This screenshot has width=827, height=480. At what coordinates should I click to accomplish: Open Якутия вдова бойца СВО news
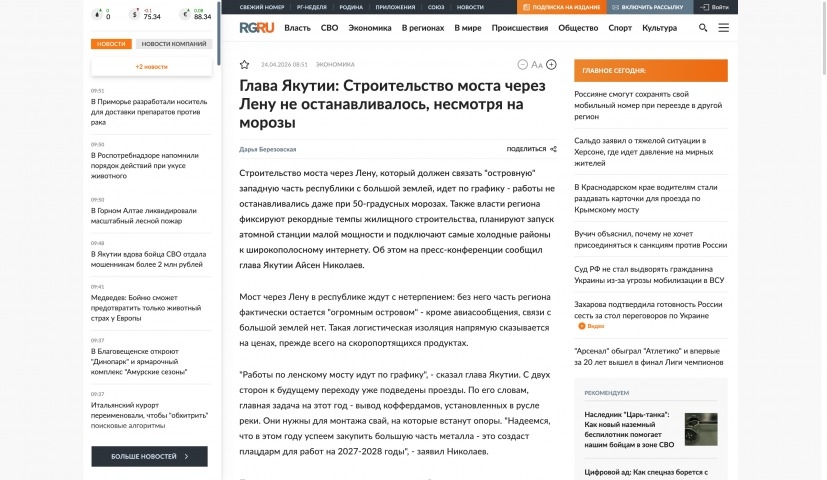tap(148, 260)
